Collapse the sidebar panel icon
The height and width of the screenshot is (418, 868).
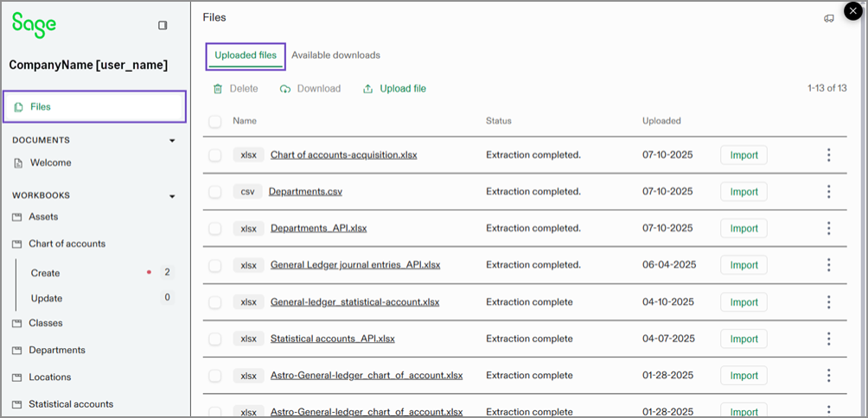163,26
